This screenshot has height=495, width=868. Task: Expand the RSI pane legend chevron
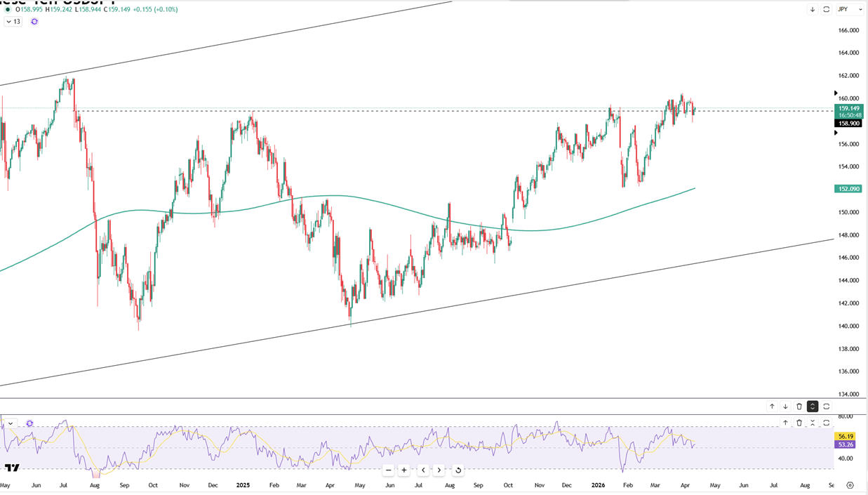[11, 423]
